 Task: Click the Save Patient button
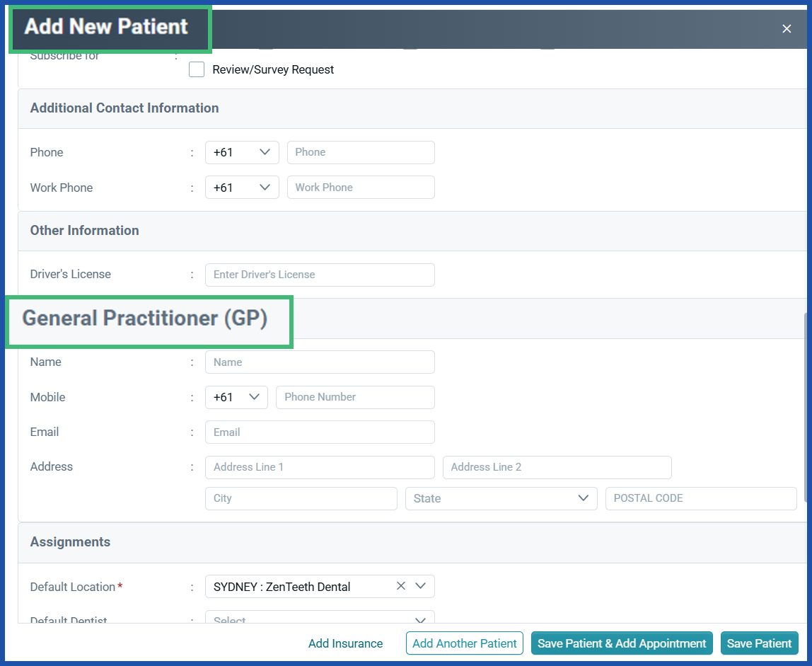click(x=759, y=643)
